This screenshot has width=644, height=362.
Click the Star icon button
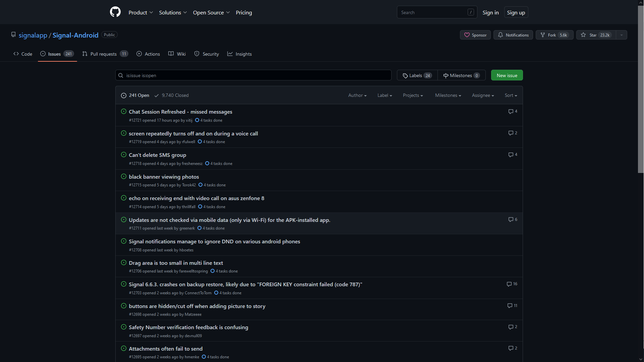tap(583, 35)
